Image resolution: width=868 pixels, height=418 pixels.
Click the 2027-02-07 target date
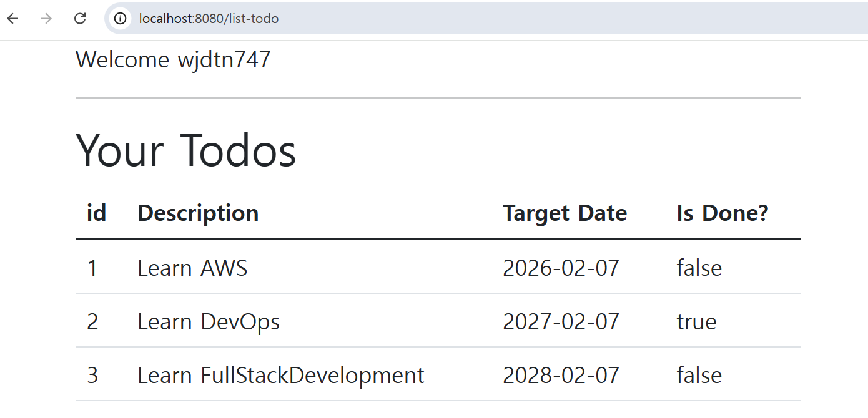tap(561, 322)
